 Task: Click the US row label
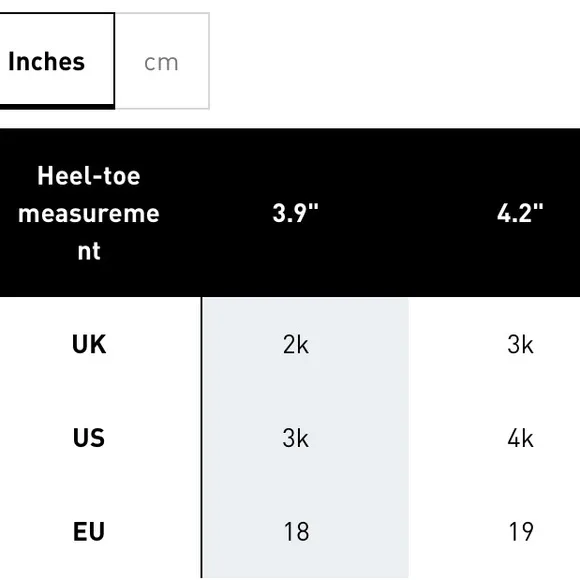point(89,438)
